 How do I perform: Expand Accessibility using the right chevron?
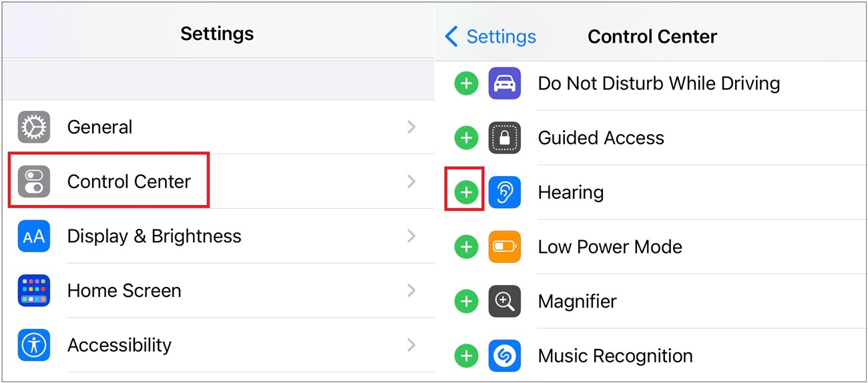click(411, 345)
